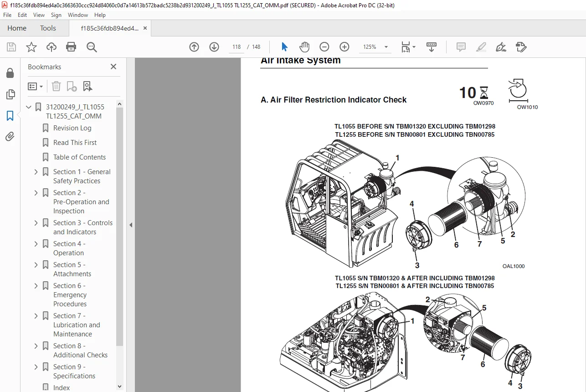Print the document via printer icon

pos(71,47)
